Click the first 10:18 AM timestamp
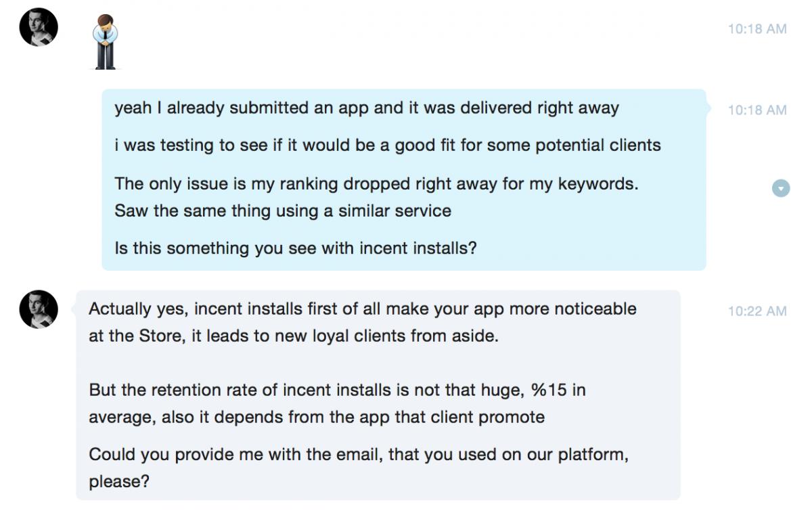812x513 pixels. (x=757, y=29)
